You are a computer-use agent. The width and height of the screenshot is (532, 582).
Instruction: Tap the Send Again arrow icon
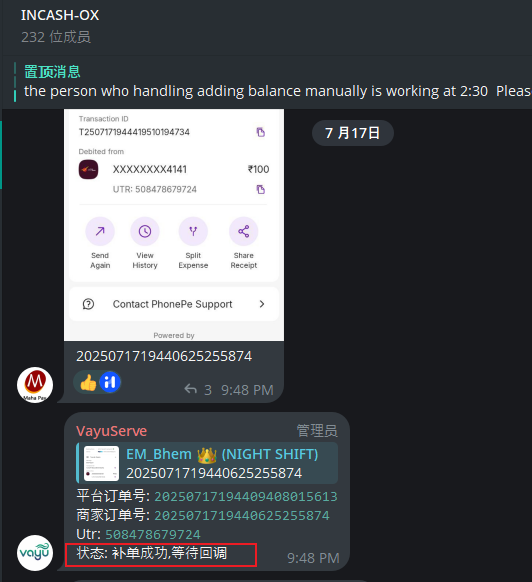[100, 232]
